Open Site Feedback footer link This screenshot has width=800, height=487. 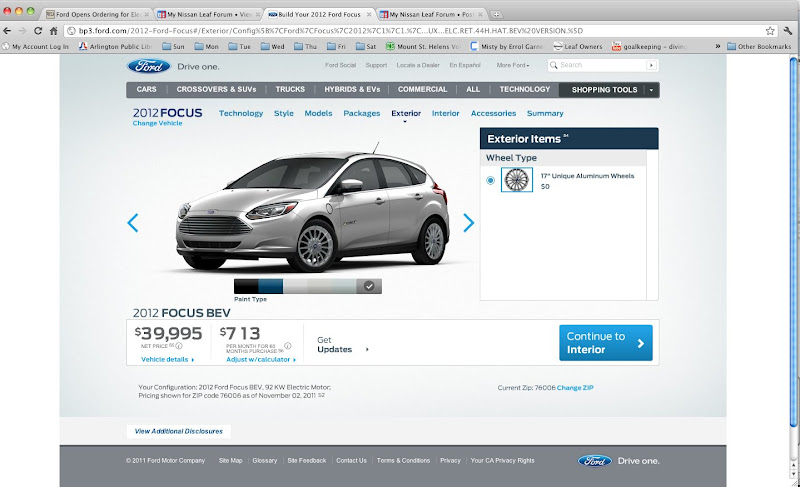click(307, 460)
